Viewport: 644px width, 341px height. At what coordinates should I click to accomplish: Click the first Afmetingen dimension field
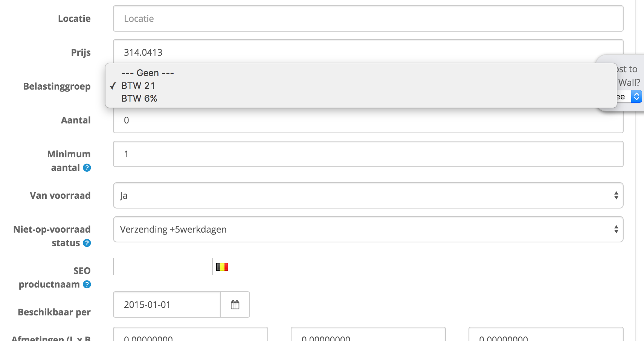[x=190, y=336]
